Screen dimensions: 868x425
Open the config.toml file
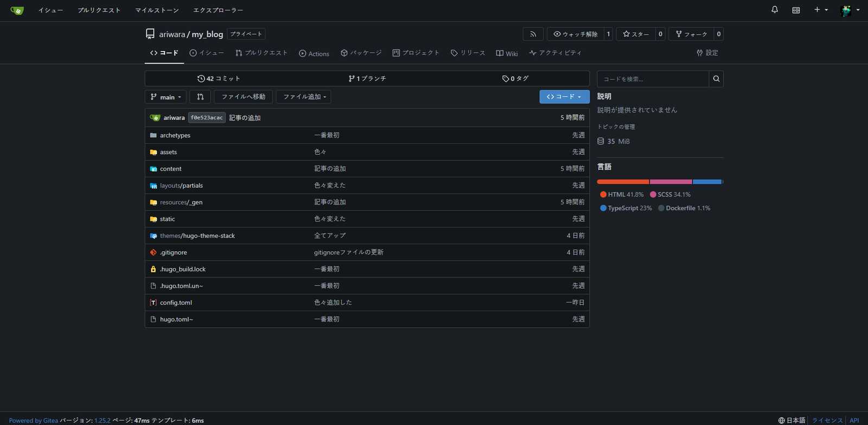[x=176, y=303]
